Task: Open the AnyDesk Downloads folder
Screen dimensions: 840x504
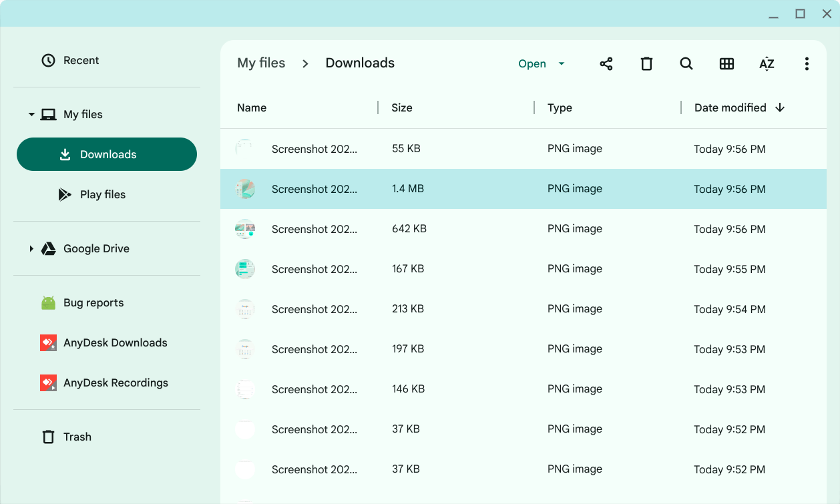Action: 115,342
